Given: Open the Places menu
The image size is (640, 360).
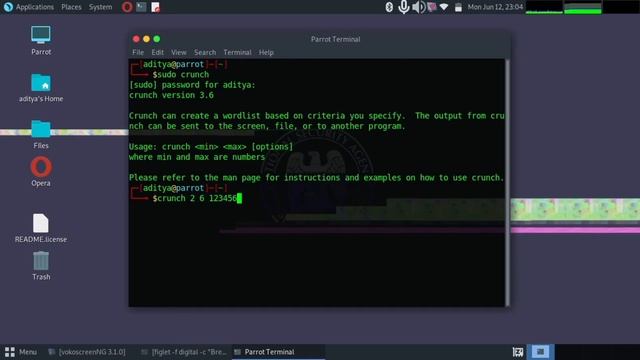Looking at the screenshot, I should (71, 7).
